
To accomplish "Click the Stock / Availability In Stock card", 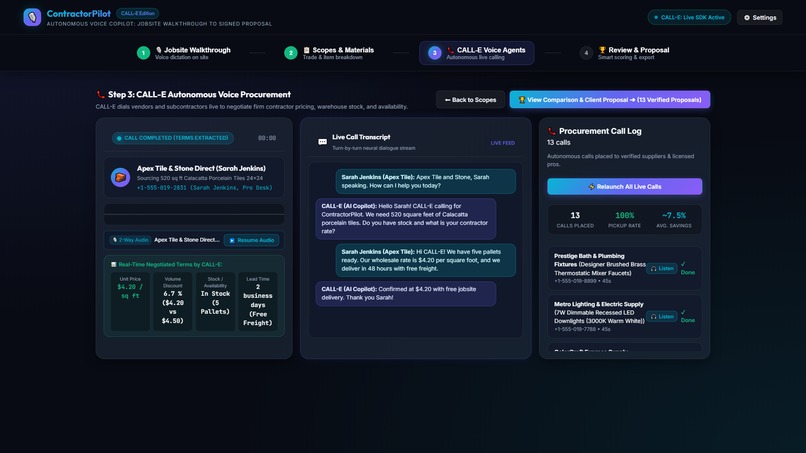I will coord(215,301).
